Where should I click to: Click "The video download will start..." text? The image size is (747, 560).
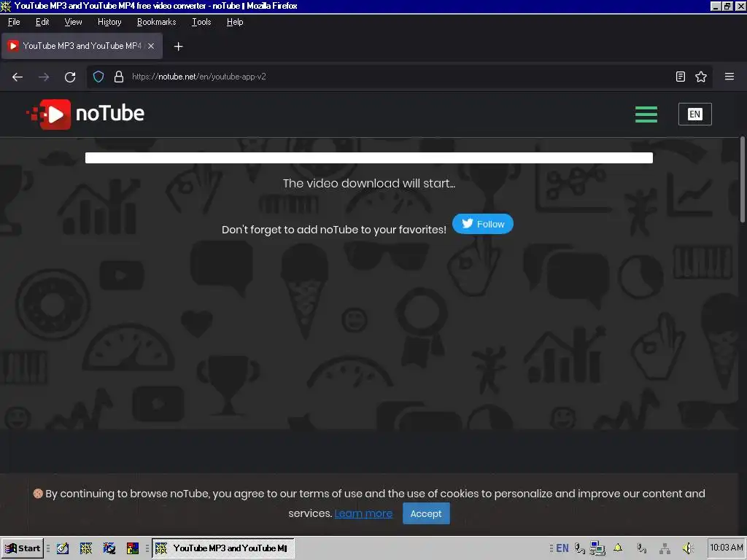[x=368, y=183]
